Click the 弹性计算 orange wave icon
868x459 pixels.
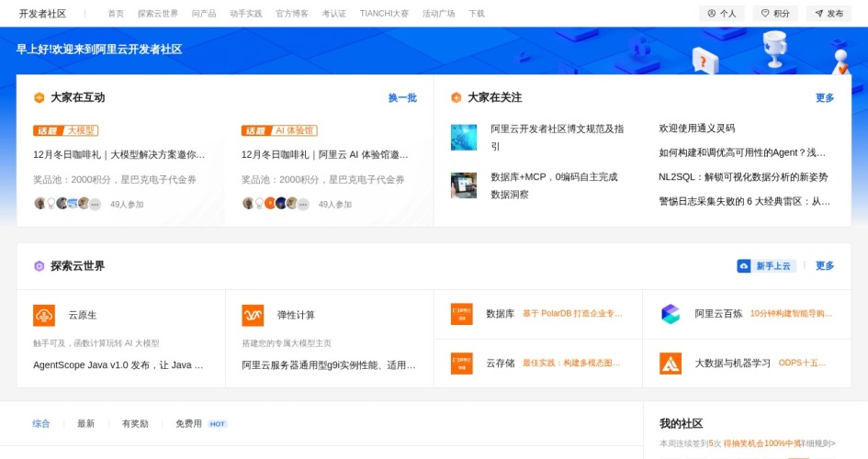point(253,315)
